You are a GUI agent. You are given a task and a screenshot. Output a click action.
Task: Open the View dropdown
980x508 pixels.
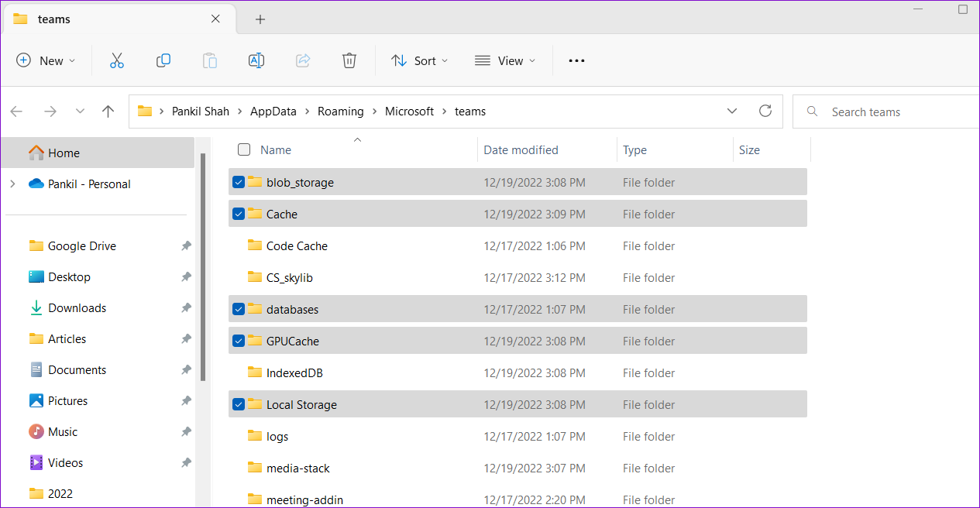point(505,60)
